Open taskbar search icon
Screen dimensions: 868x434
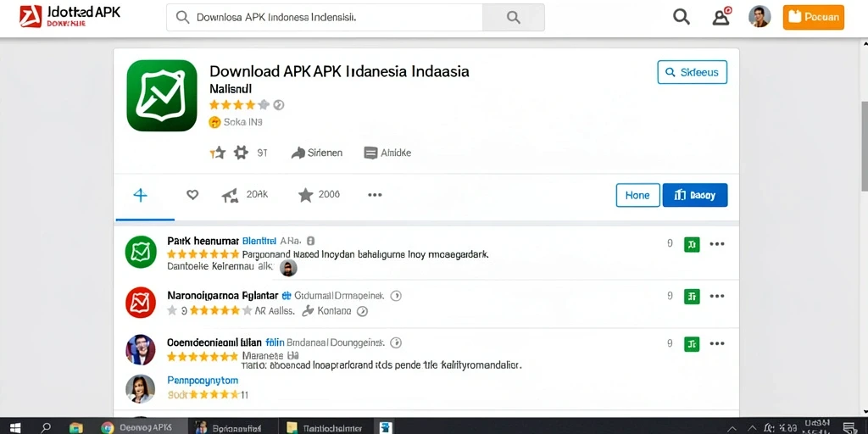pos(47,427)
